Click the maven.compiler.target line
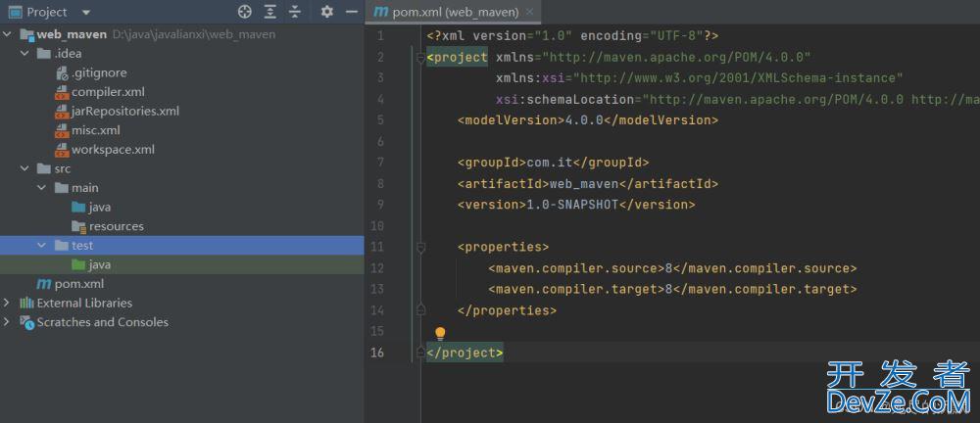980x423 pixels. pos(672,289)
